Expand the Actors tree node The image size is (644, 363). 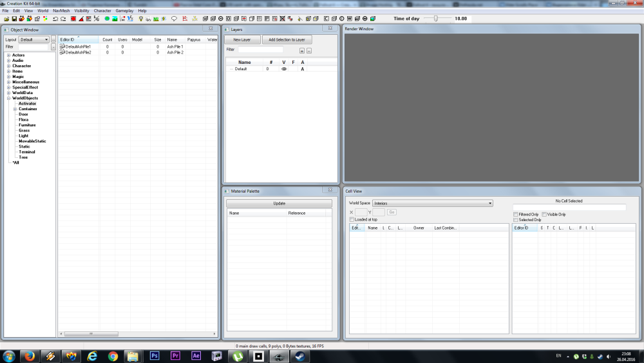[8, 55]
